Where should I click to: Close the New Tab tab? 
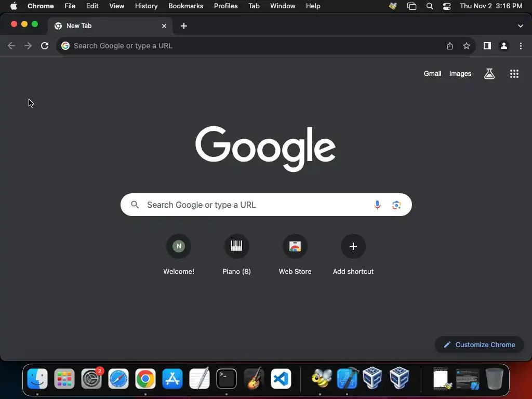(x=164, y=26)
